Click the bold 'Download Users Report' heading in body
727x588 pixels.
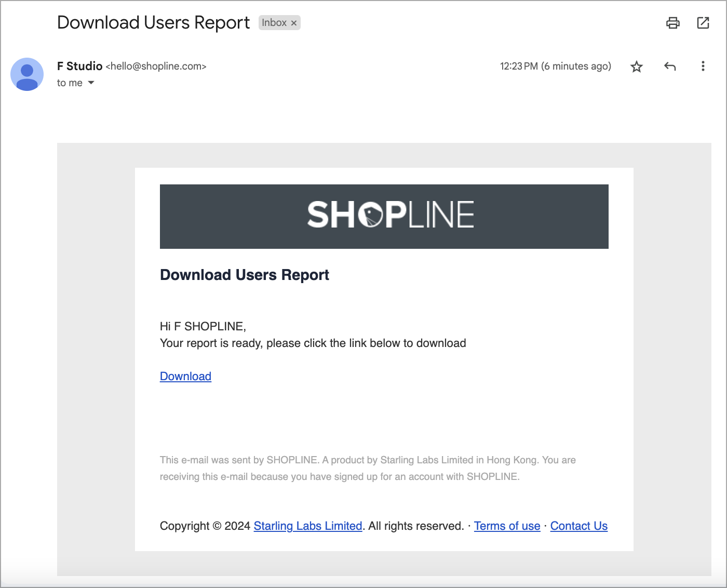coord(245,275)
